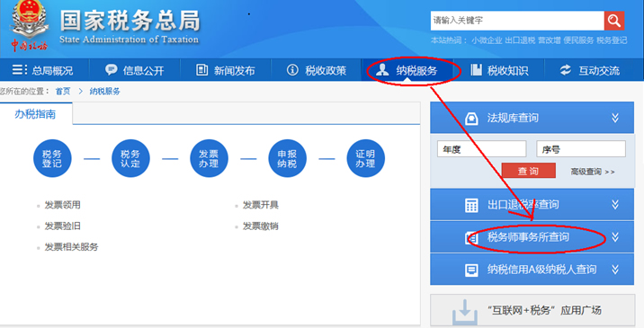Click the speech bubble icon beside 信息公开
644x328 pixels.
111,70
